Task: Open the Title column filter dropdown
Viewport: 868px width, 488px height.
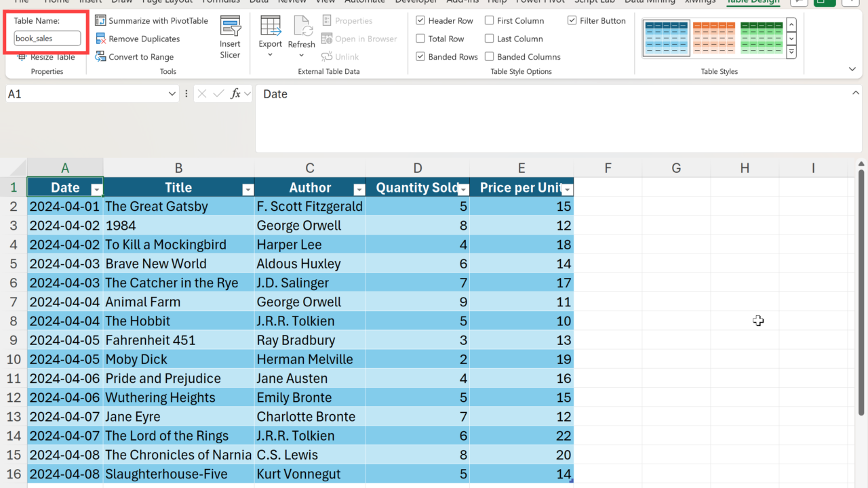Action: [x=248, y=190]
